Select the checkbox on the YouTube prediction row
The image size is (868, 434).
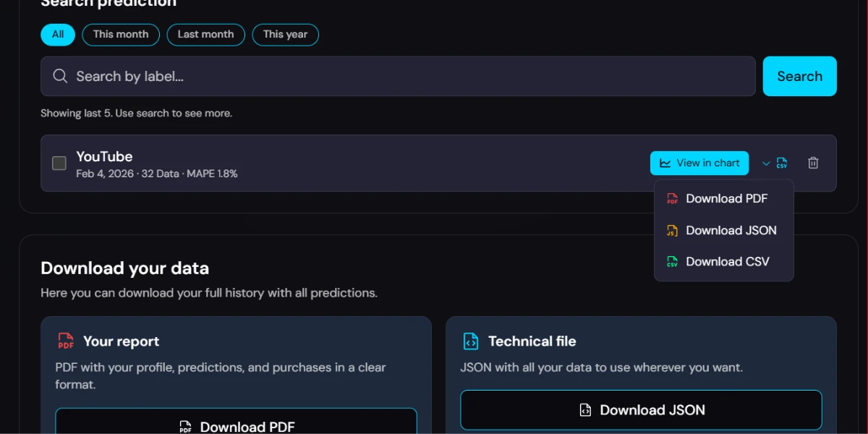59,163
